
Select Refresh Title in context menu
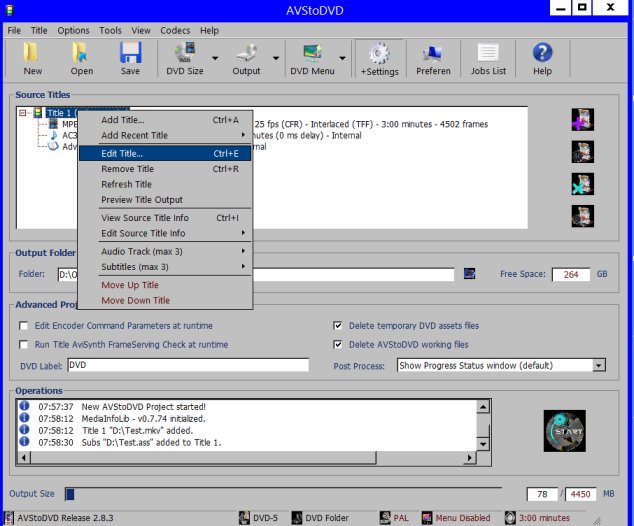click(165, 184)
